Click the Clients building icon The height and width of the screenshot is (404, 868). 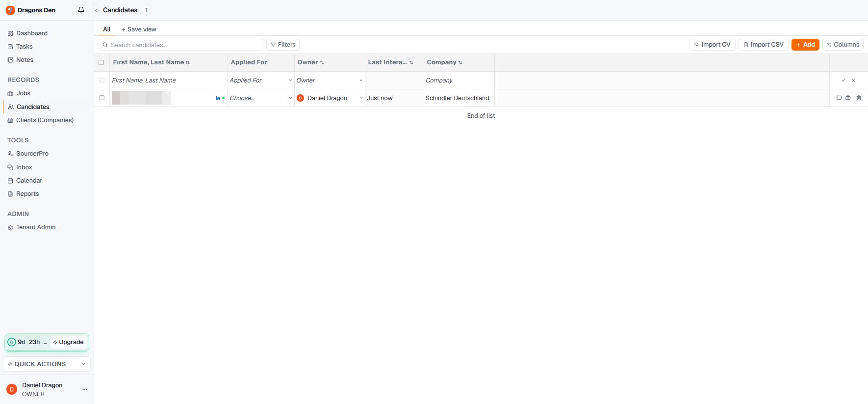coord(10,120)
